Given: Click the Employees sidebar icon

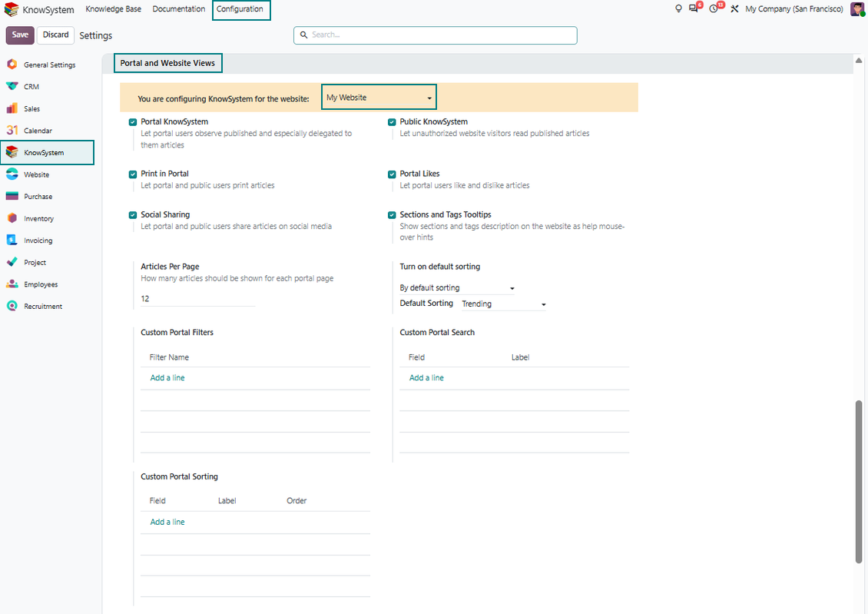Looking at the screenshot, I should (x=12, y=284).
